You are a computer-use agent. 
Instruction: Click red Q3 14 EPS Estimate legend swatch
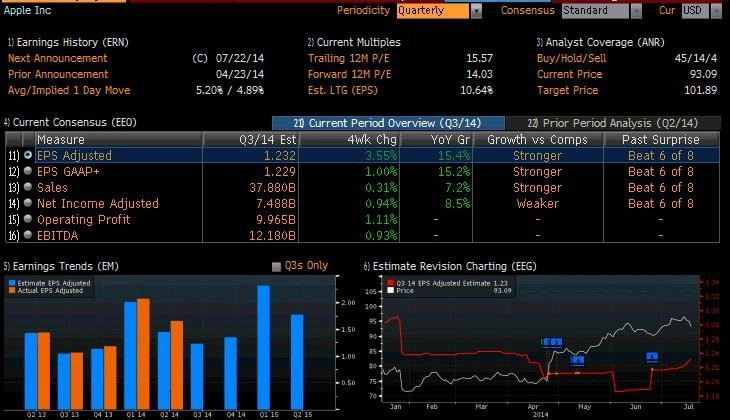coord(391,283)
